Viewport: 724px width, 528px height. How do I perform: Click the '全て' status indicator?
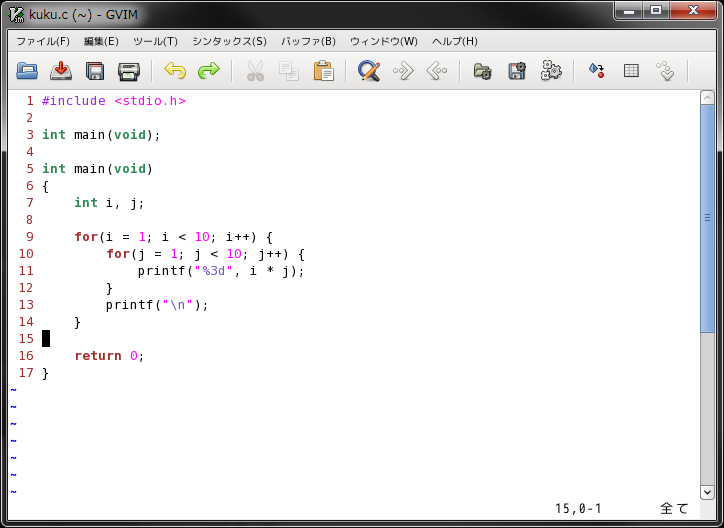click(x=674, y=509)
